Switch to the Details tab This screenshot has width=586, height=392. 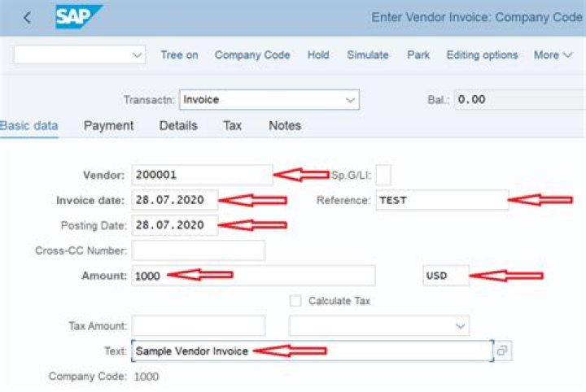178,125
